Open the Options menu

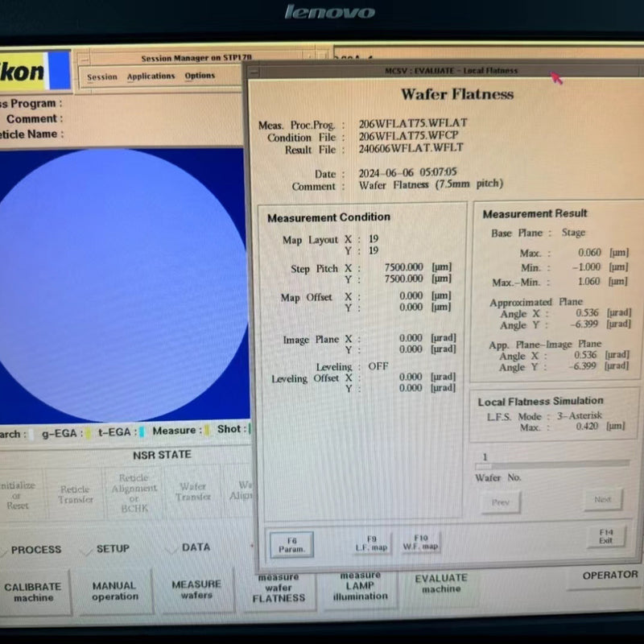click(x=200, y=76)
